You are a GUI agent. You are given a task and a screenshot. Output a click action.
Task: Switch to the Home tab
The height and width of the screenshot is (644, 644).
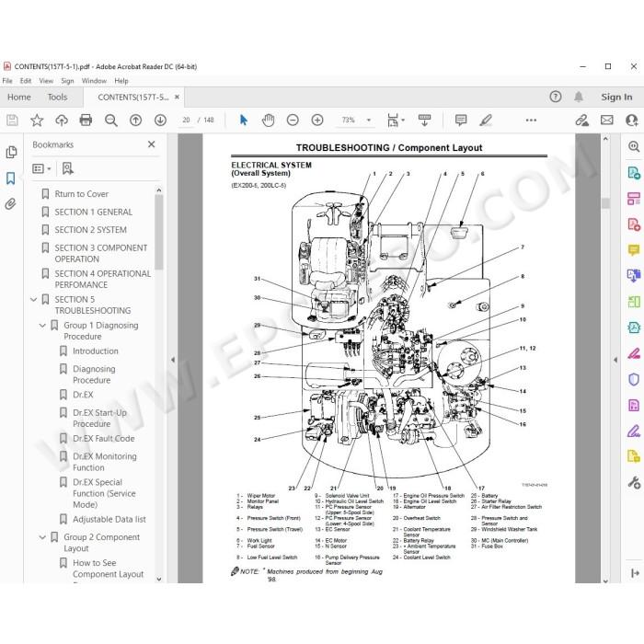[19, 97]
